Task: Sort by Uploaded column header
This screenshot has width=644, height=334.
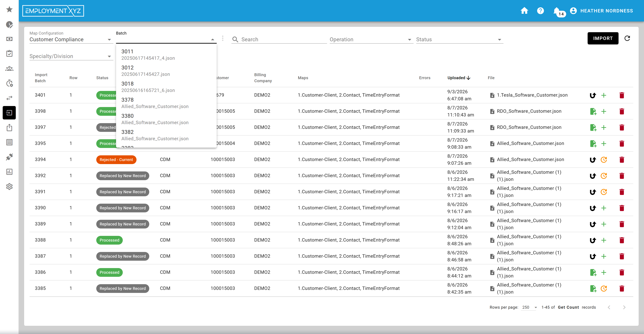Action: coord(459,78)
